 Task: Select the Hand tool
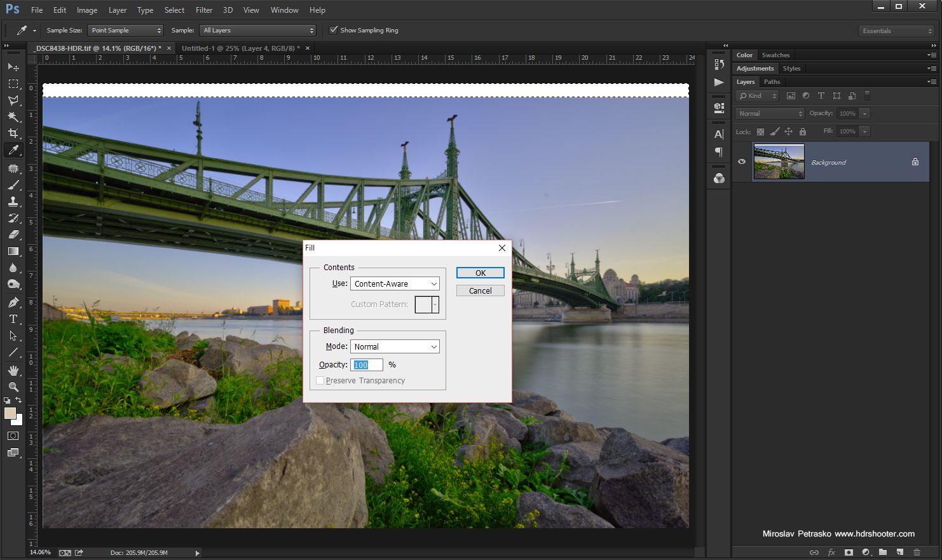14,369
